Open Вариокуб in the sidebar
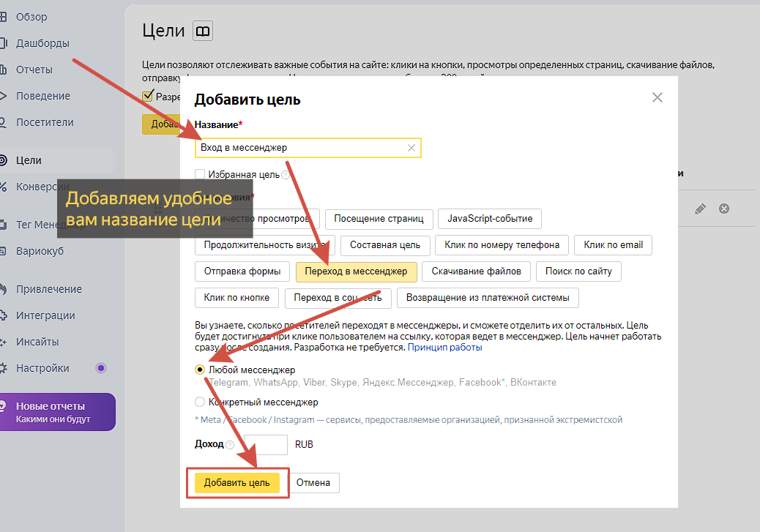Screen dimensions: 760x532 tap(40, 252)
